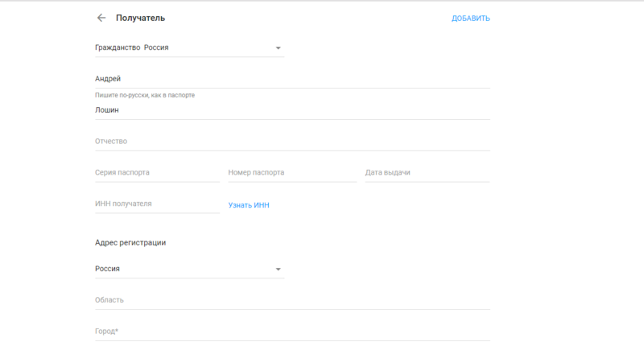Select the Серия паспорта field
Image resolution: width=644 pixels, height=342 pixels.
tap(157, 172)
